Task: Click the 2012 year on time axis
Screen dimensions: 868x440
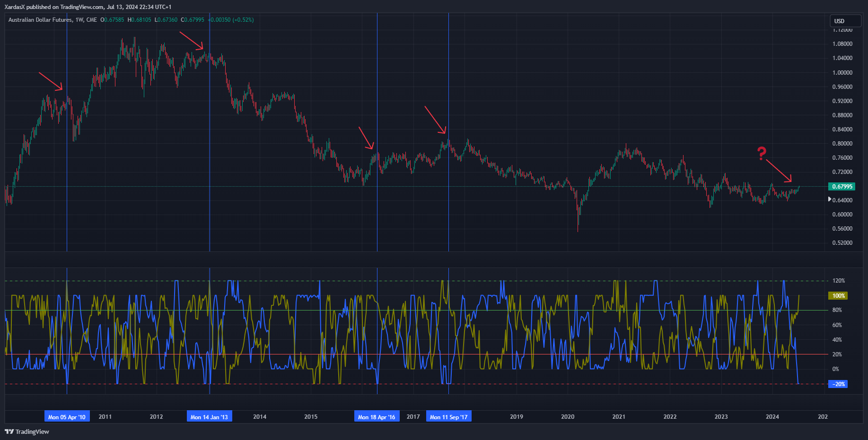Action: (156, 417)
